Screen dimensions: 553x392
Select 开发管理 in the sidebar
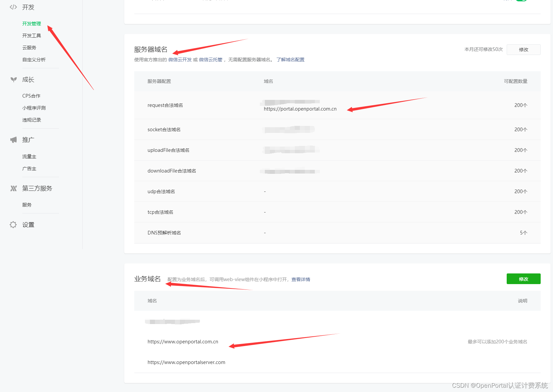coord(32,24)
